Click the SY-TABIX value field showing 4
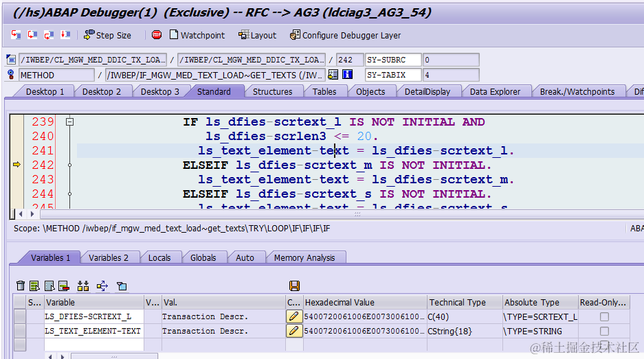Image resolution: width=644 pixels, height=359 pixels. [x=451, y=75]
